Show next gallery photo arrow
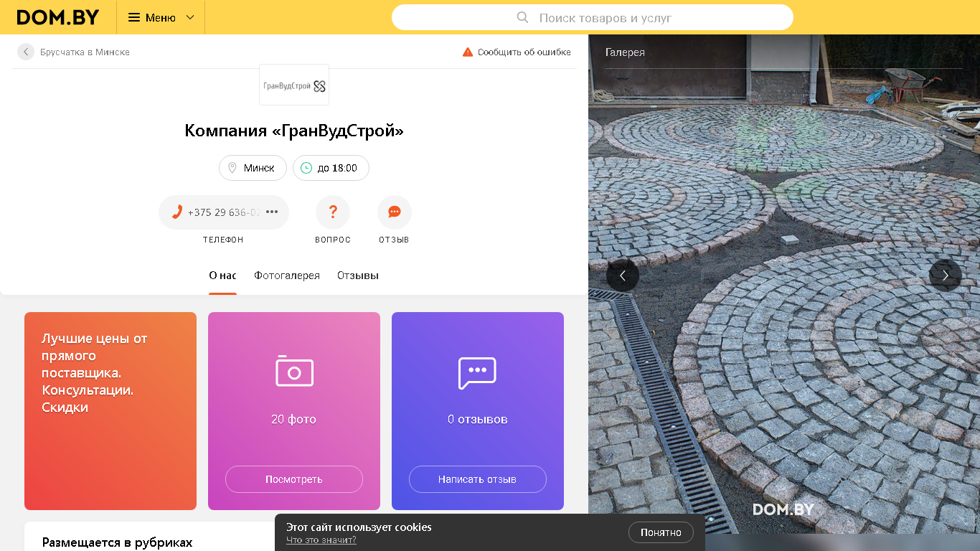The height and width of the screenshot is (551, 980). [x=946, y=275]
